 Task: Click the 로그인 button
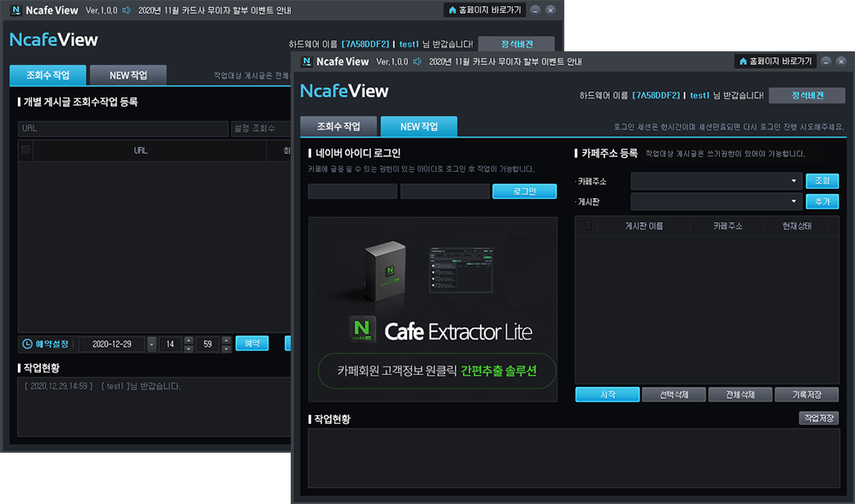[525, 191]
